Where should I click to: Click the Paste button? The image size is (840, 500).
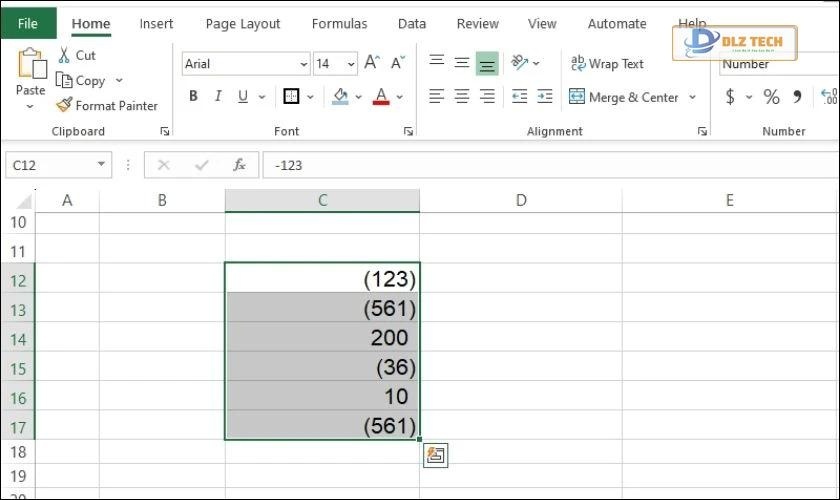(x=30, y=75)
